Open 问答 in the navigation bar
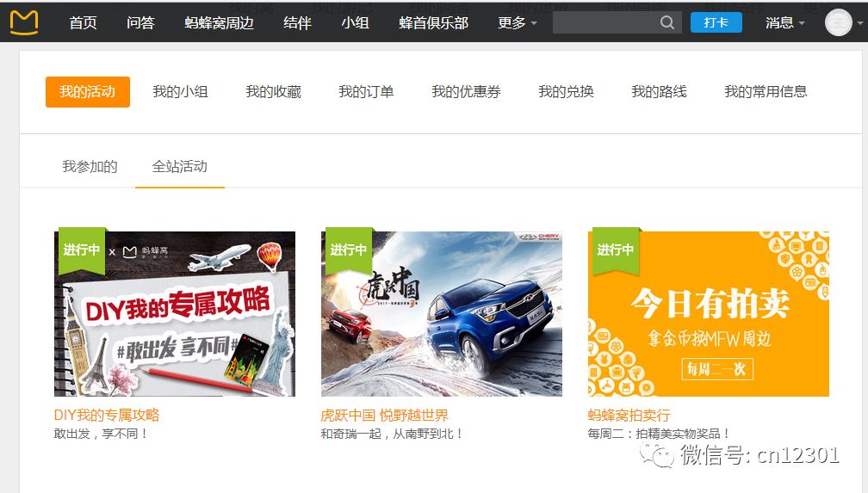This screenshot has height=493, width=868. [140, 22]
